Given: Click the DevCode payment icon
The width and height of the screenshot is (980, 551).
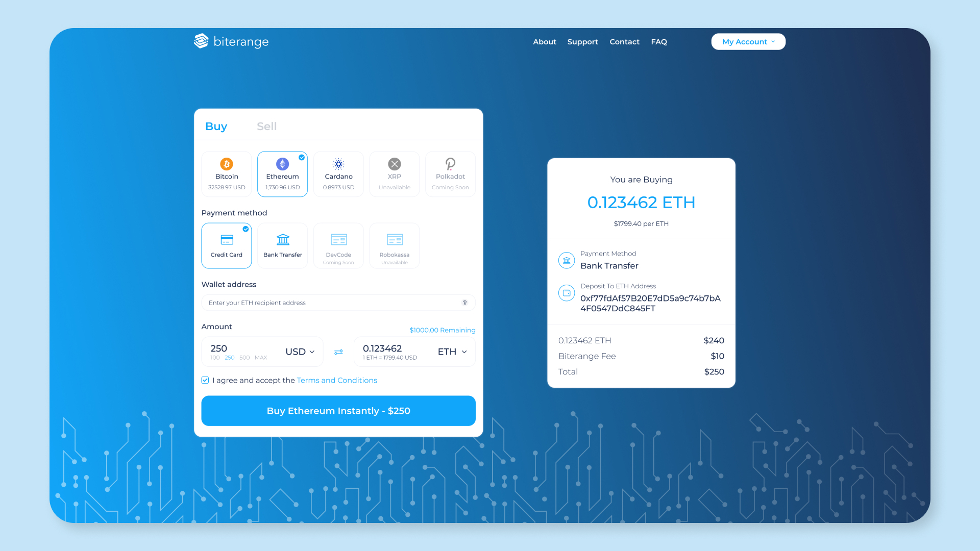Looking at the screenshot, I should click(x=338, y=239).
